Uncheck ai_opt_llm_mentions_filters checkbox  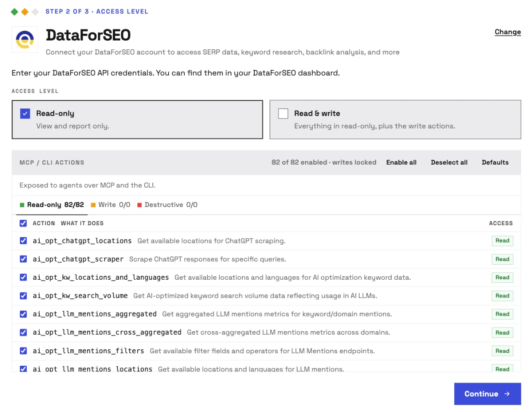23,351
